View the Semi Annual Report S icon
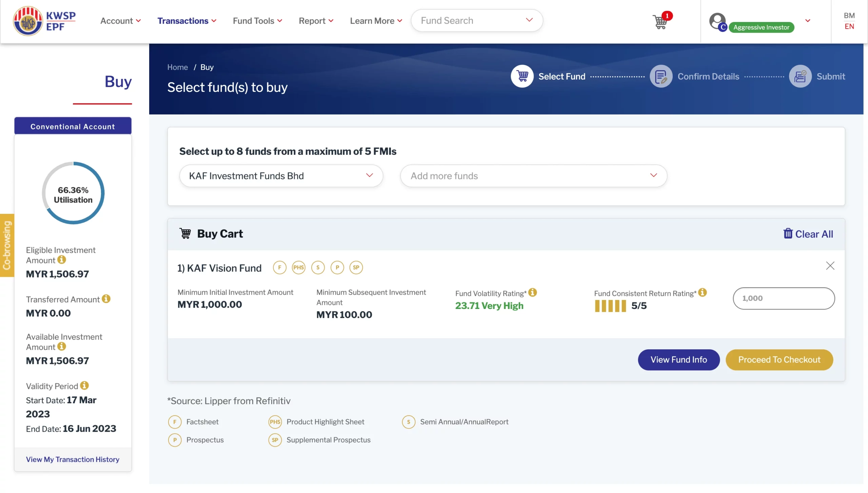Image resolution: width=868 pixels, height=493 pixels. [318, 267]
